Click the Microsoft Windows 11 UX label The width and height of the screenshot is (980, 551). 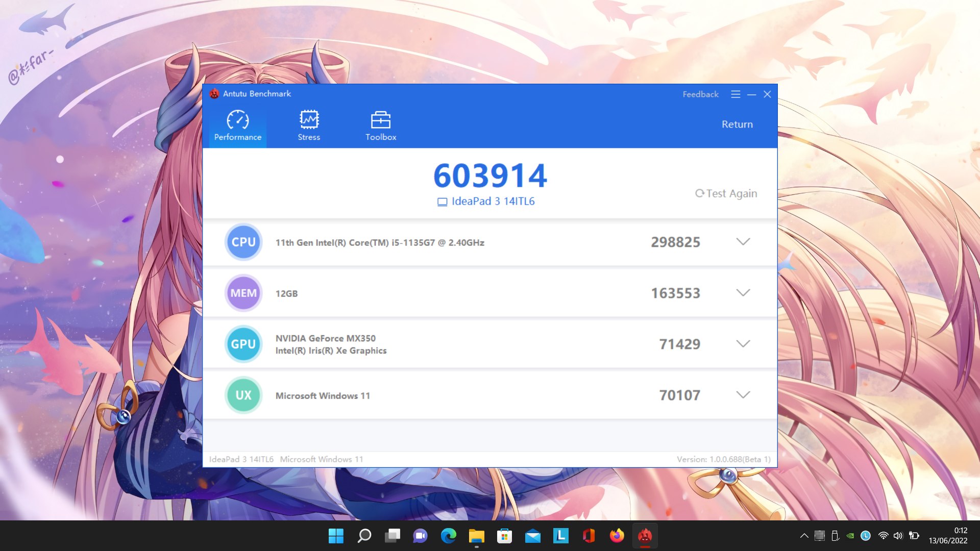323,395
